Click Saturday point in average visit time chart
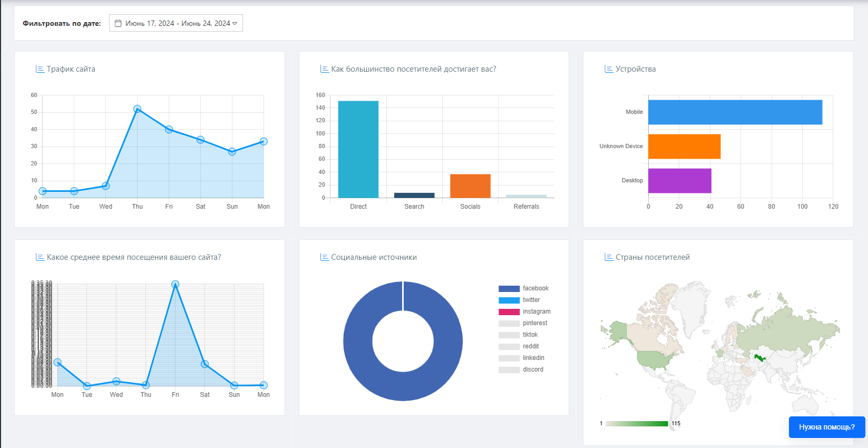 pyautogui.click(x=205, y=364)
